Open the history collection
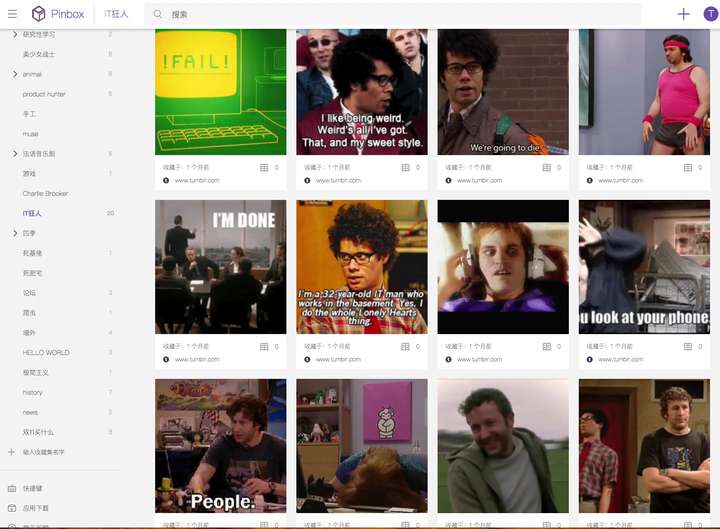Viewport: 720px width, 529px height. pyautogui.click(x=32, y=392)
